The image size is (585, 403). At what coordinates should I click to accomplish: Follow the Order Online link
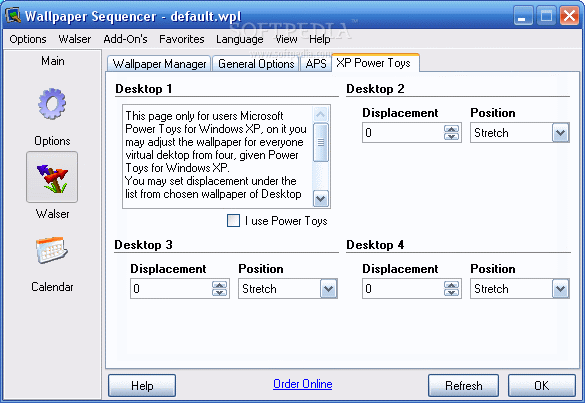(303, 384)
